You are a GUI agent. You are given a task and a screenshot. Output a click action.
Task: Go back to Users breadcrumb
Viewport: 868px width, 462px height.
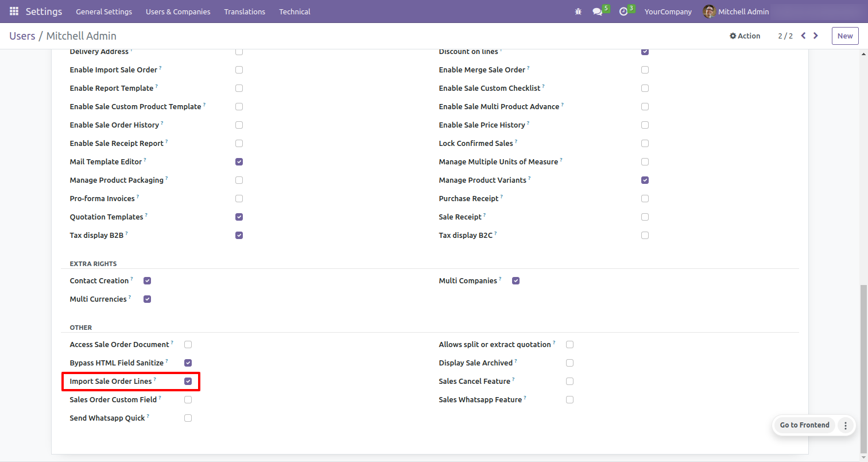(x=22, y=36)
